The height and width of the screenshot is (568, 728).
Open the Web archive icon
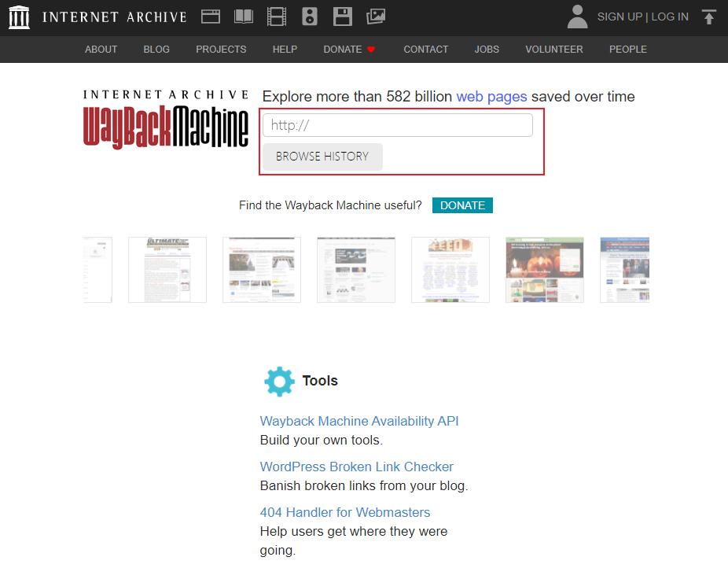[211, 17]
